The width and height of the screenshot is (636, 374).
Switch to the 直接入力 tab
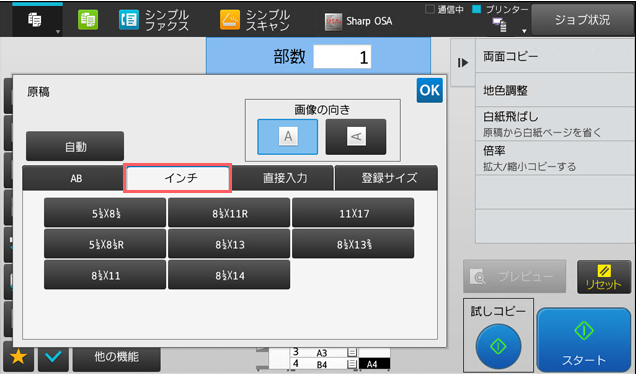point(283,178)
